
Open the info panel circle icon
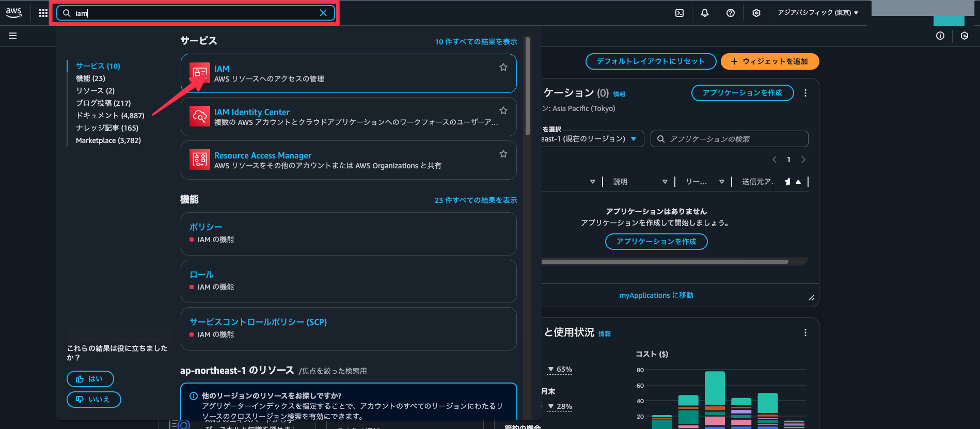(x=940, y=36)
